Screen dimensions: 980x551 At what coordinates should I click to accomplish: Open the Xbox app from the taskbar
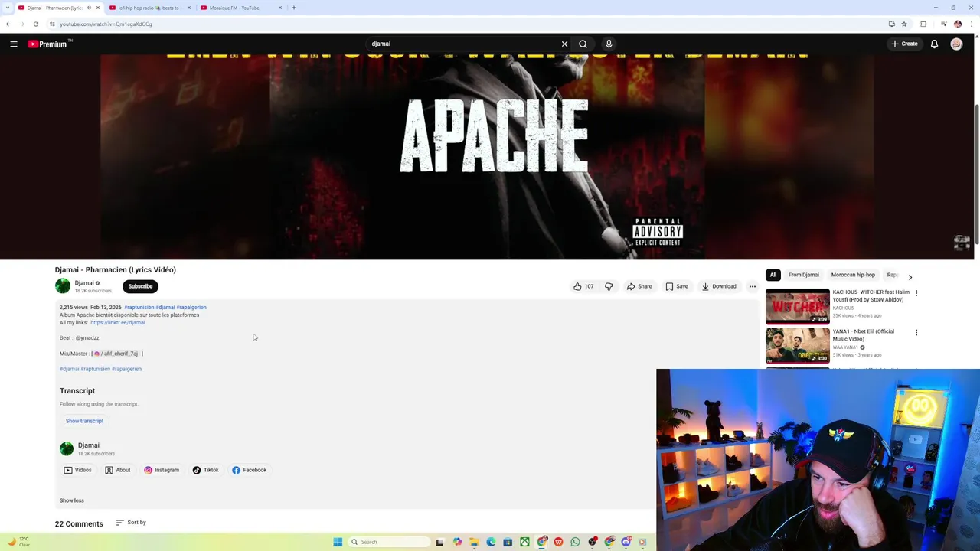[524, 542]
